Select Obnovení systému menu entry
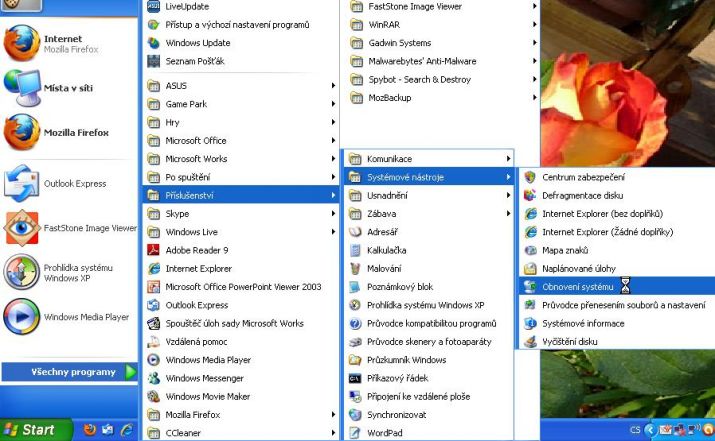Image resolution: width=715 pixels, height=441 pixels. click(617, 286)
